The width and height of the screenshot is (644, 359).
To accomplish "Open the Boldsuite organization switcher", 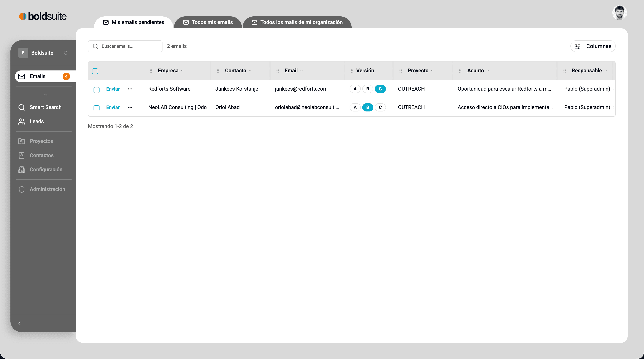I will 43,53.
